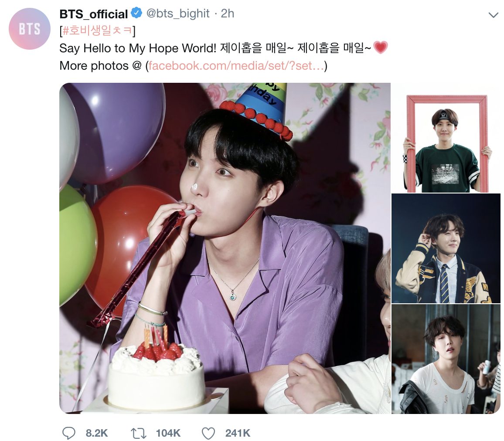Click the blue verified badge
The height and width of the screenshot is (441, 504).
point(137,13)
